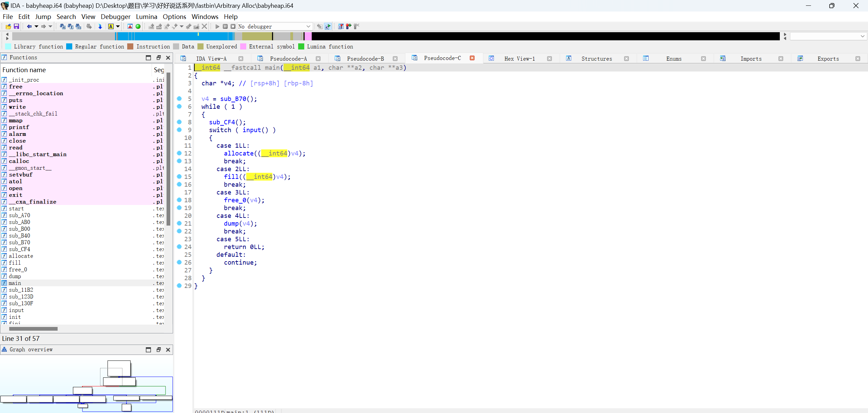Open the jump back history dropdown arrow
This screenshot has height=413, width=868.
click(x=36, y=26)
